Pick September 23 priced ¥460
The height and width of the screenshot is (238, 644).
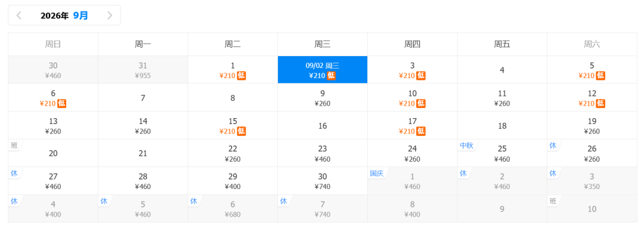(323, 153)
